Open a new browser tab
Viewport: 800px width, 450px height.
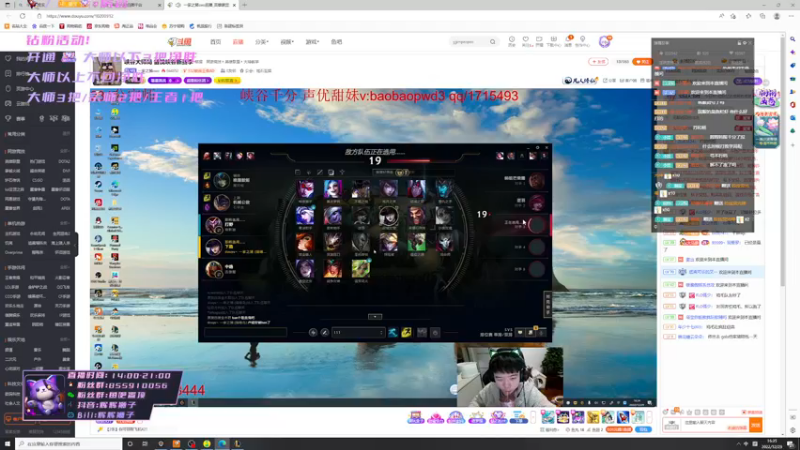244,5
